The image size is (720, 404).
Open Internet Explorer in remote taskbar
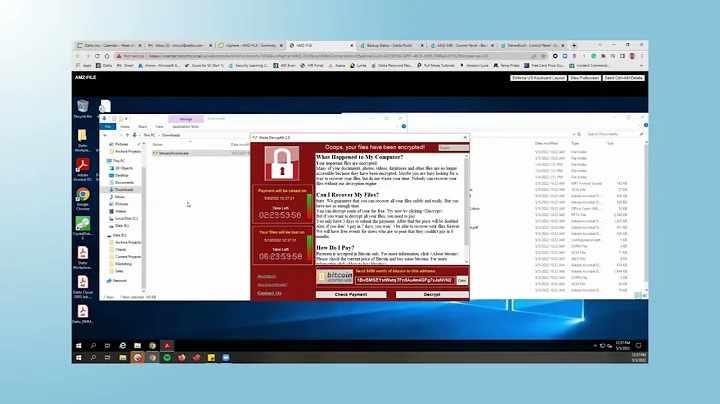[123, 345]
